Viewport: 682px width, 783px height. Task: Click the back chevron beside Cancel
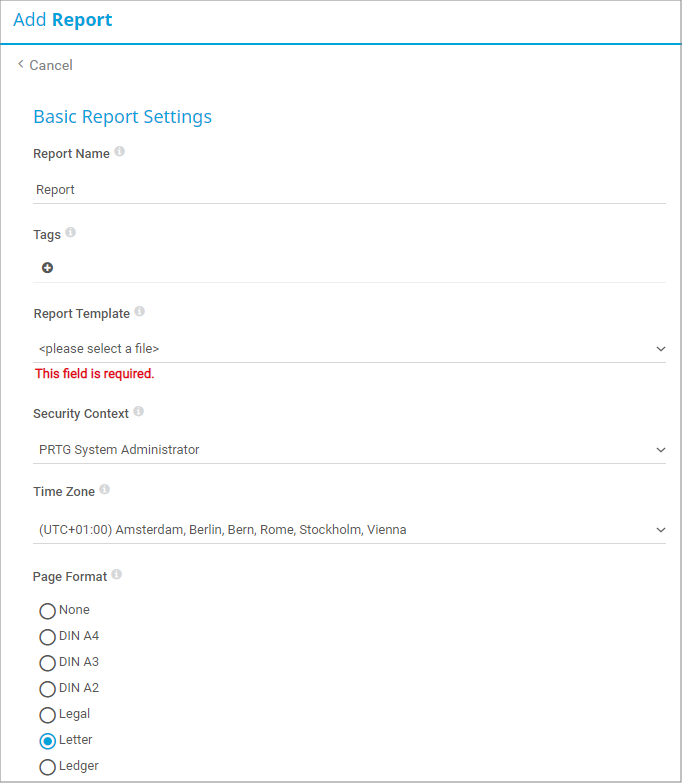coord(20,64)
